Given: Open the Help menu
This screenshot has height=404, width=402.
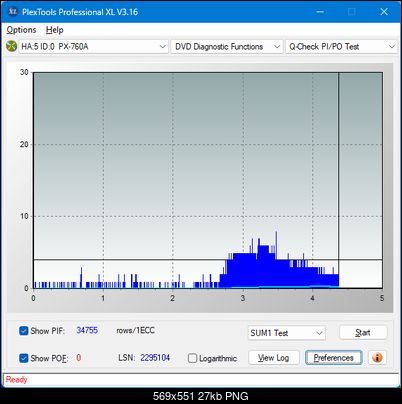Looking at the screenshot, I should (54, 30).
